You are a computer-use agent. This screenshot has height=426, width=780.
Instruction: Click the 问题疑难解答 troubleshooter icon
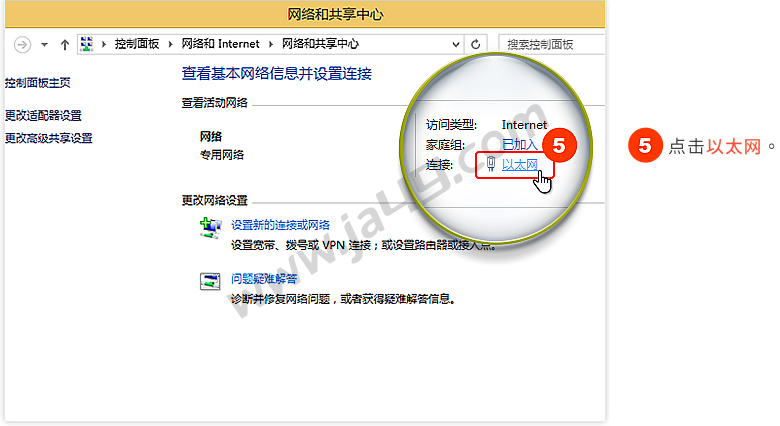[210, 281]
